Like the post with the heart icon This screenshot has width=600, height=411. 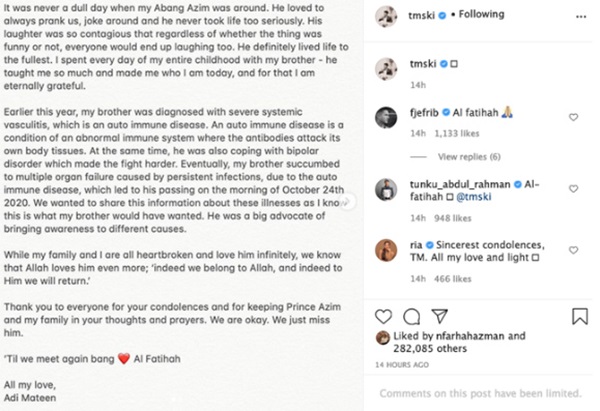click(383, 317)
